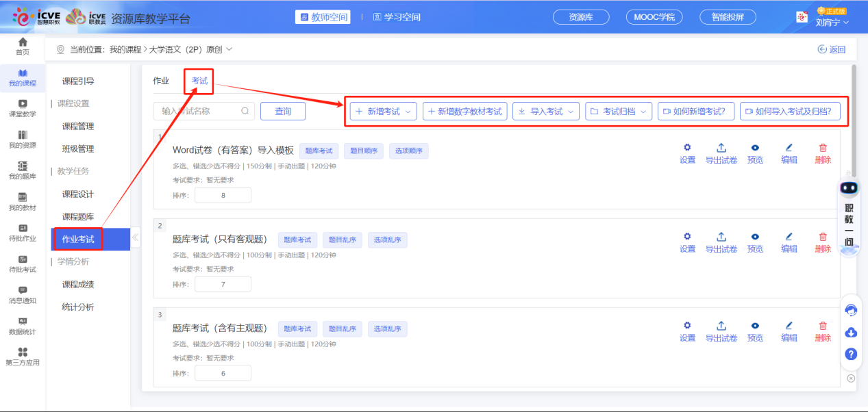Switch to the 作业 tab
The height and width of the screenshot is (412, 868).
pyautogui.click(x=161, y=81)
